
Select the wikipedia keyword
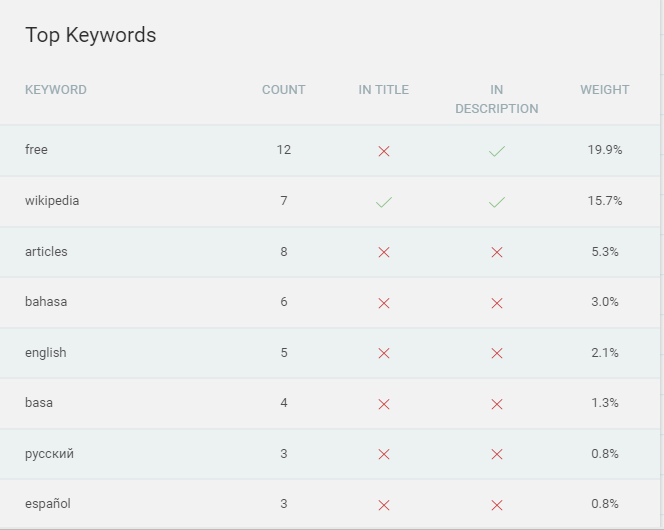[x=52, y=201]
